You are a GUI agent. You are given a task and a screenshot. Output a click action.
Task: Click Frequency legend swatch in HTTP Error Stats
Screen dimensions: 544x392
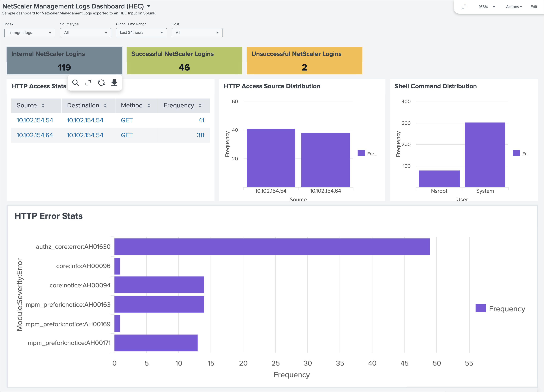(480, 308)
